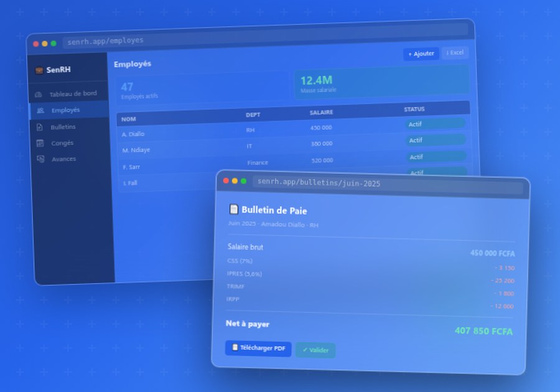Select employee I. Fall in the table
This screenshot has width=560, height=392.
click(131, 183)
